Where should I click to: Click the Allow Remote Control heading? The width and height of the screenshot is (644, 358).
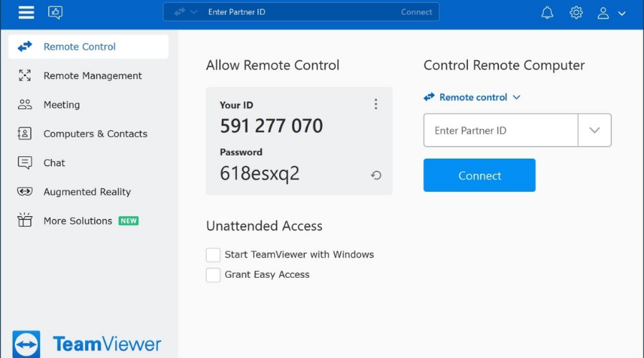pyautogui.click(x=273, y=65)
